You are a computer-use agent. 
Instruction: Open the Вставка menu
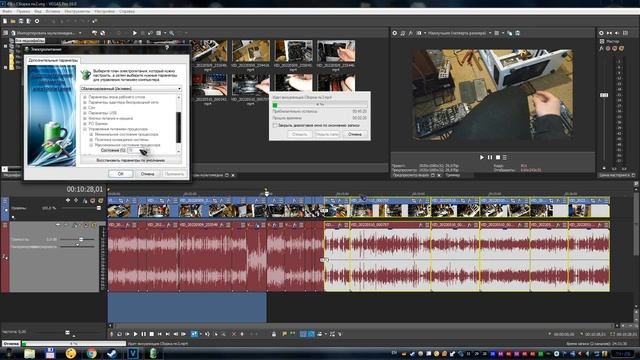(53, 11)
